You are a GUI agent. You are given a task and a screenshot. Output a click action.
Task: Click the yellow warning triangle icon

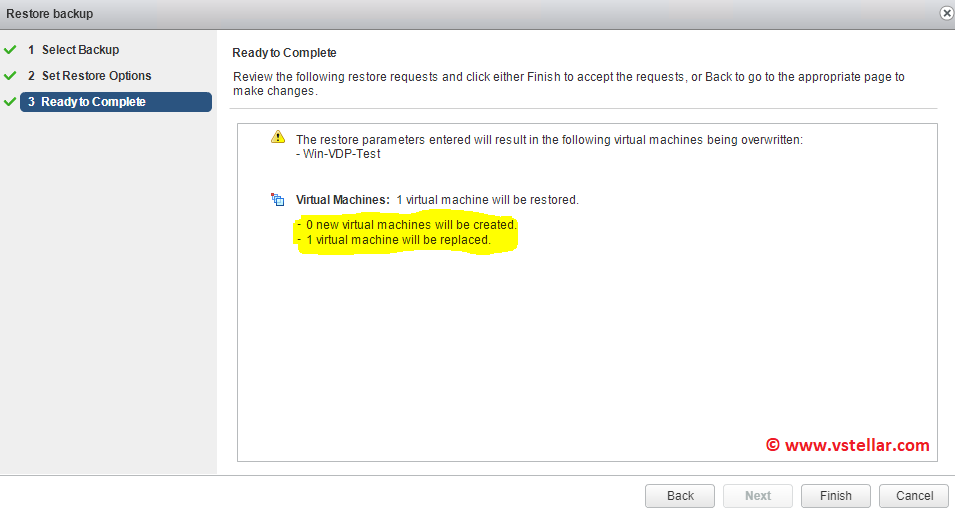tap(278, 138)
